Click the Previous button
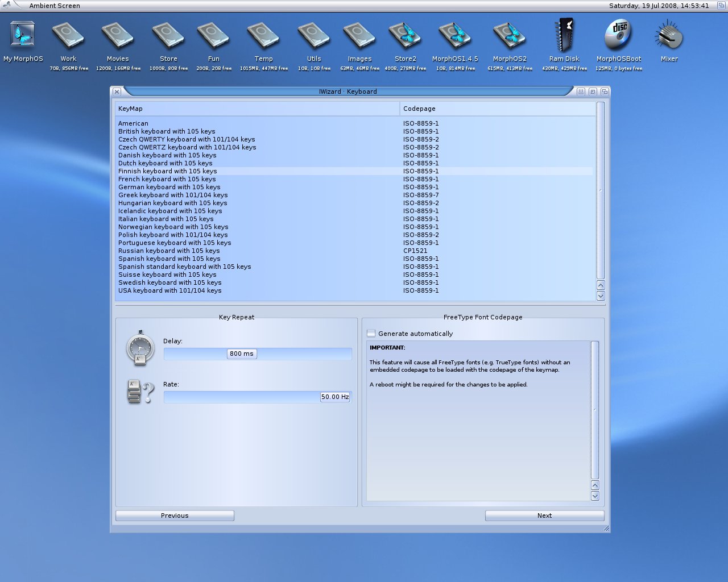 pyautogui.click(x=175, y=516)
